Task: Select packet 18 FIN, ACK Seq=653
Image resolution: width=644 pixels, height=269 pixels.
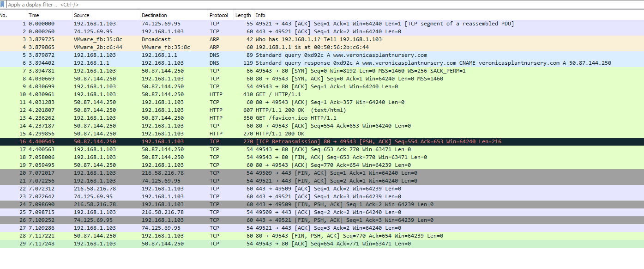Action: click(322, 157)
